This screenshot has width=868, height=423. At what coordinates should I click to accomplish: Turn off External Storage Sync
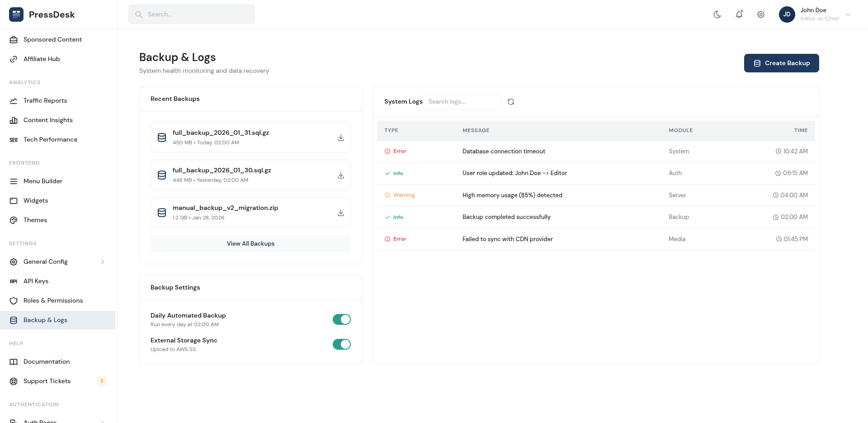point(341,344)
